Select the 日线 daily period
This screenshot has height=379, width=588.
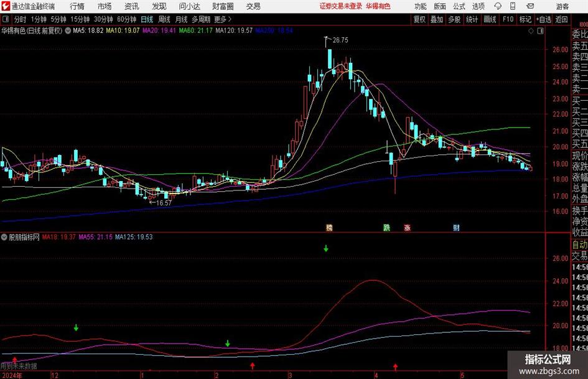pos(147,19)
